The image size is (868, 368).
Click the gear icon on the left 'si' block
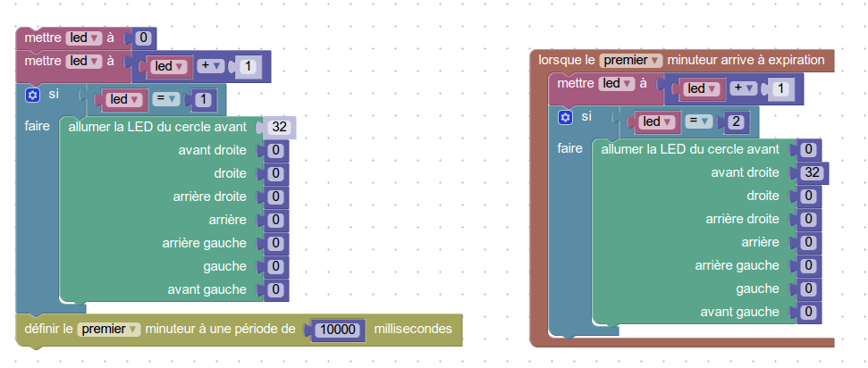[x=33, y=95]
